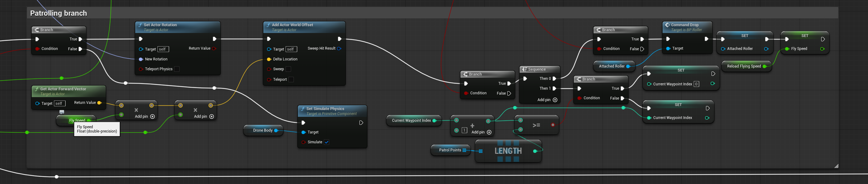Click the greater-or-equal comparison node icon
The width and height of the screenshot is (868, 184).
pos(537,125)
